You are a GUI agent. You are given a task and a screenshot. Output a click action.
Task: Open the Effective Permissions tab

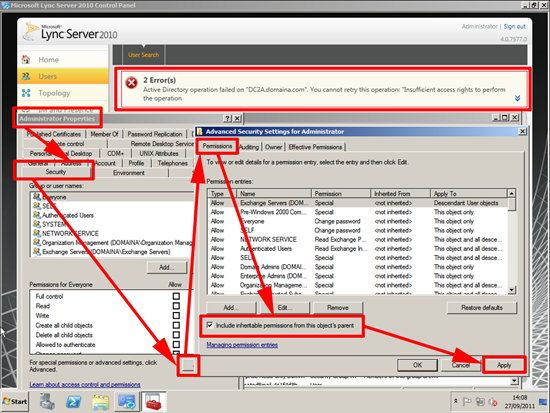point(315,147)
